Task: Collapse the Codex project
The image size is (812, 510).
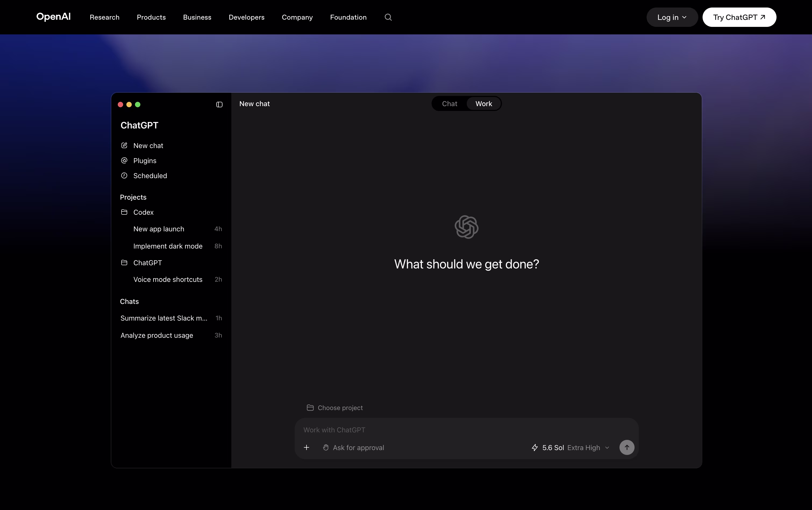Action: point(143,212)
